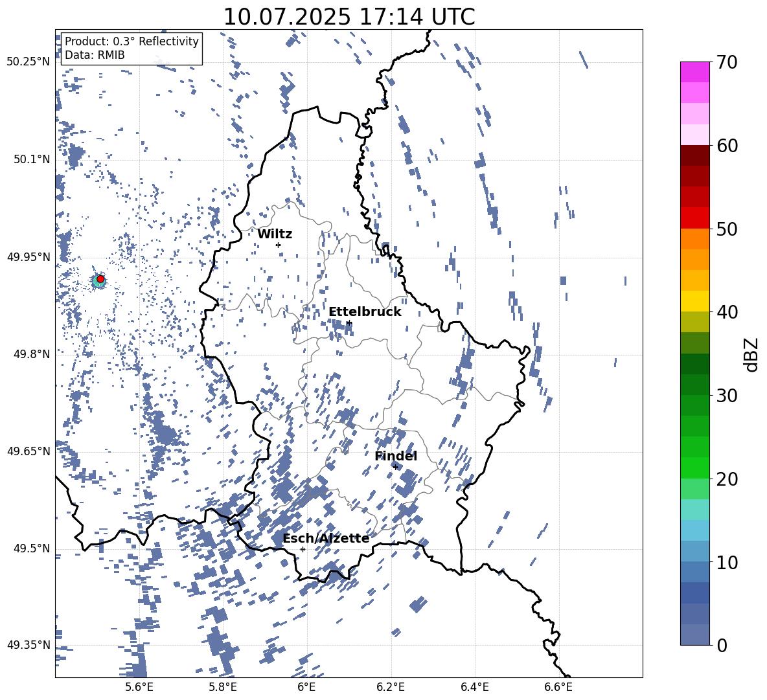The width and height of the screenshot is (767, 700).
Task: Click the 'Product: 0.3° Reflectivity' text
Action: tap(132, 41)
